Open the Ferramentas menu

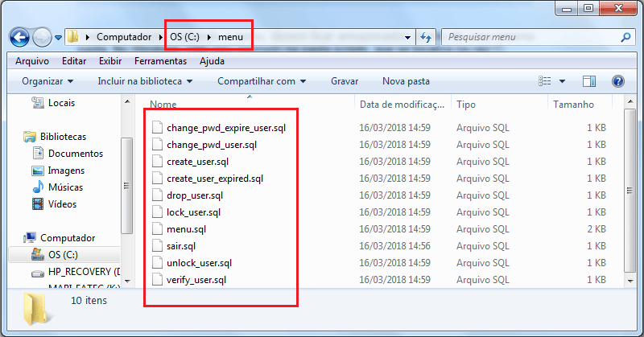160,60
